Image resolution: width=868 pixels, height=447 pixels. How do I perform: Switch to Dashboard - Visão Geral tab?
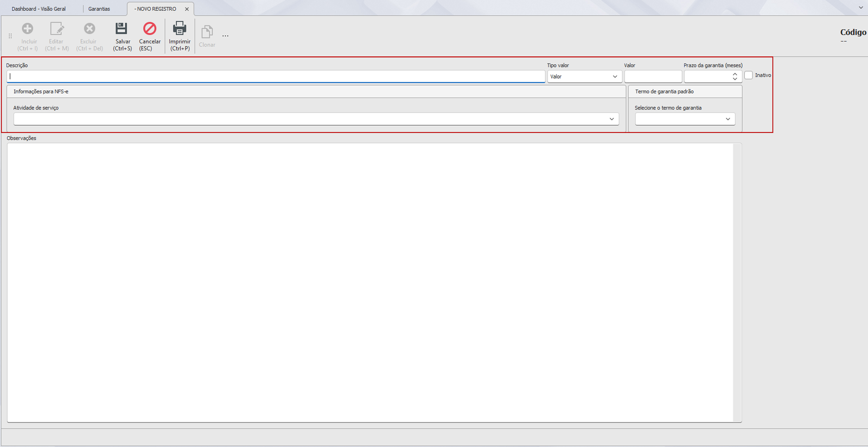[x=39, y=9]
